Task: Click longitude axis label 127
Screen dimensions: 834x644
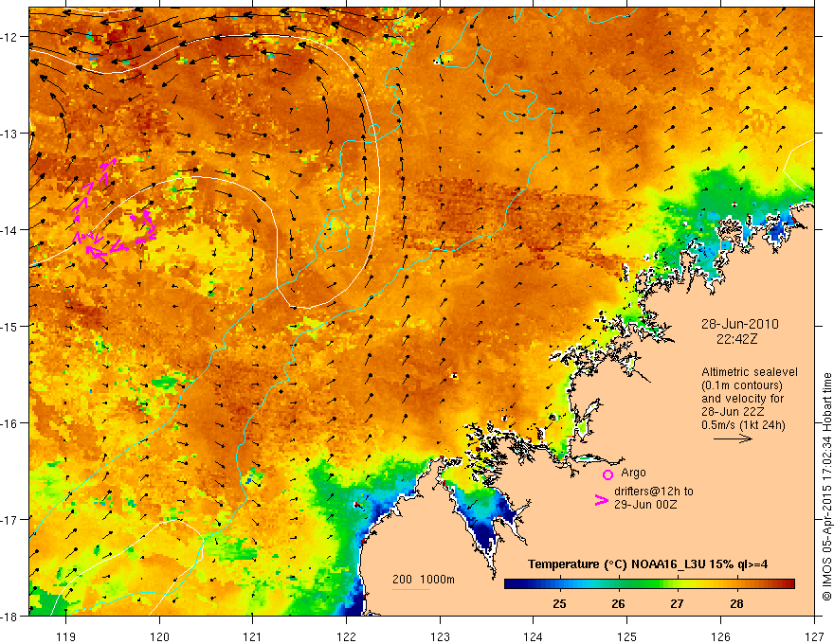Action: click(814, 636)
